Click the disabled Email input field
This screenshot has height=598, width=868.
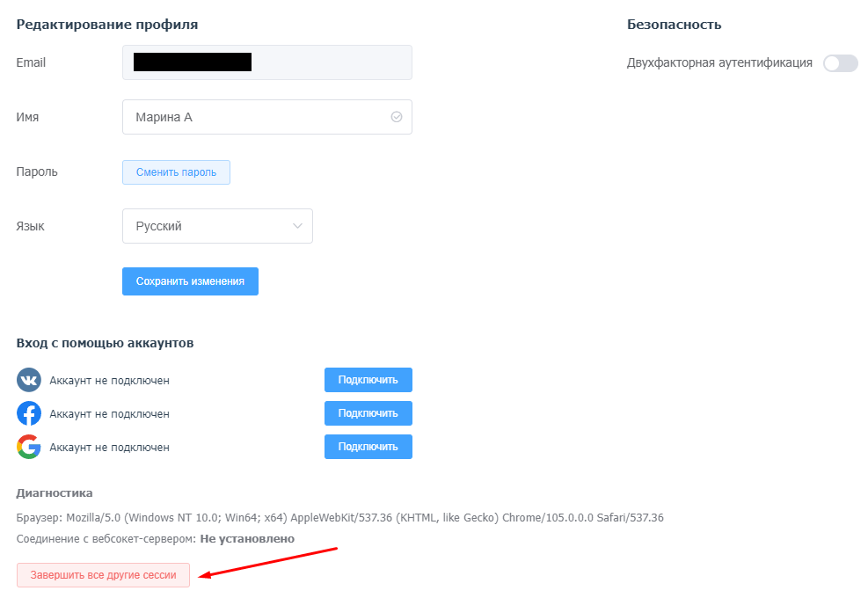tap(266, 62)
